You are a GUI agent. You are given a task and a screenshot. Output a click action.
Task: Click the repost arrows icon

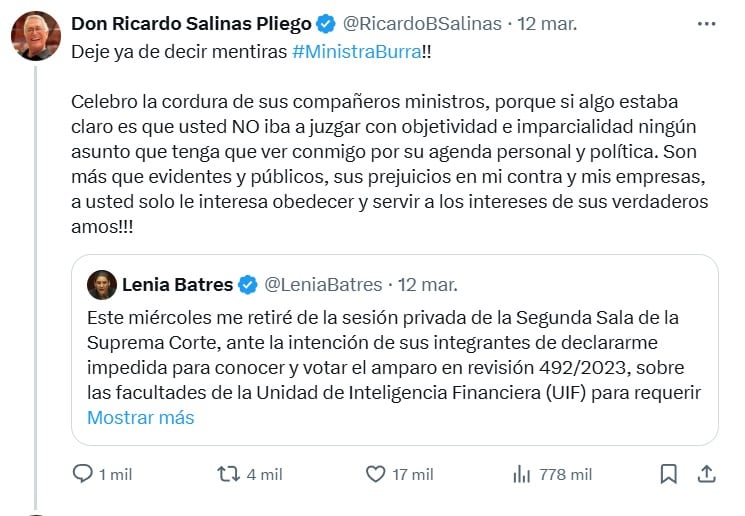[x=229, y=474]
